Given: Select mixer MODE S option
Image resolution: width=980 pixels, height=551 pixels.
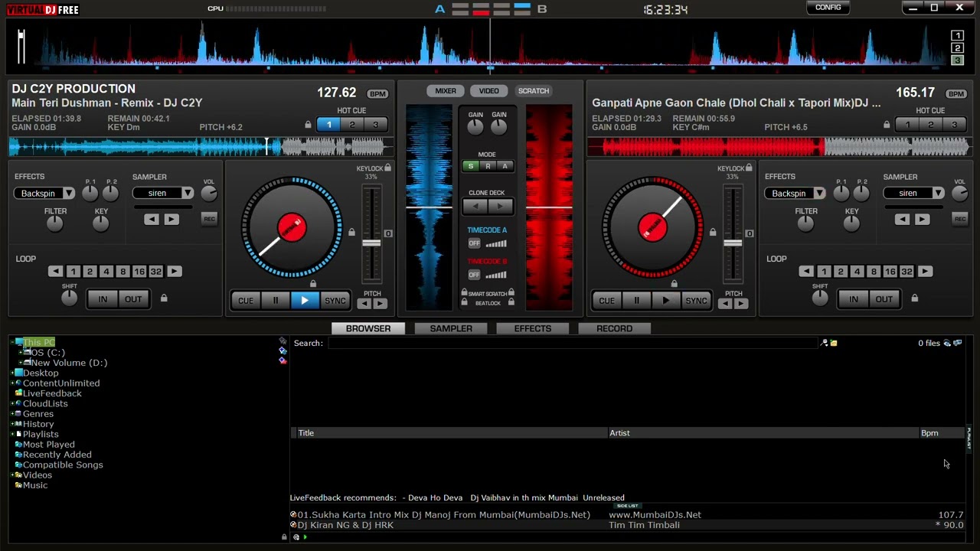Looking at the screenshot, I should [471, 167].
